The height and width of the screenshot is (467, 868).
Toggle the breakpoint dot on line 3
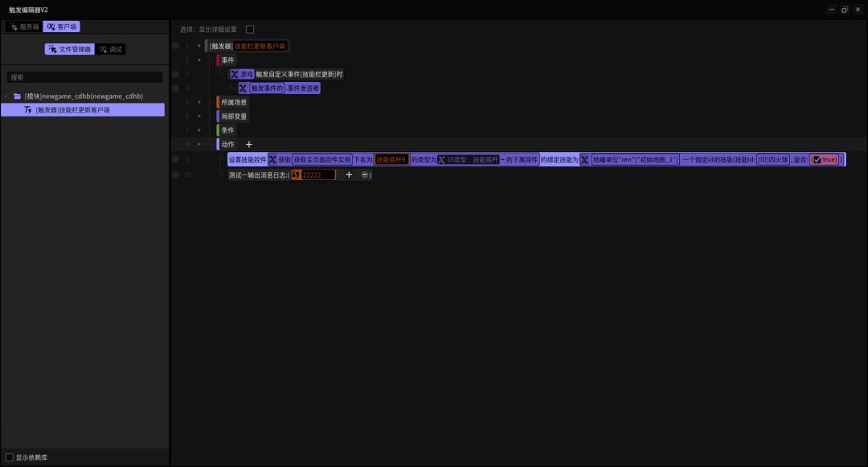coord(175,74)
